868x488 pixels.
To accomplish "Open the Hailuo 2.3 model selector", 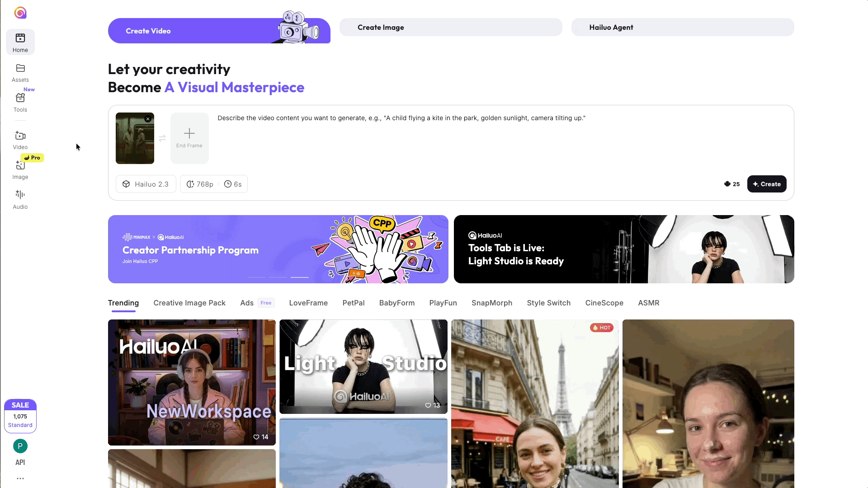I will pyautogui.click(x=146, y=184).
